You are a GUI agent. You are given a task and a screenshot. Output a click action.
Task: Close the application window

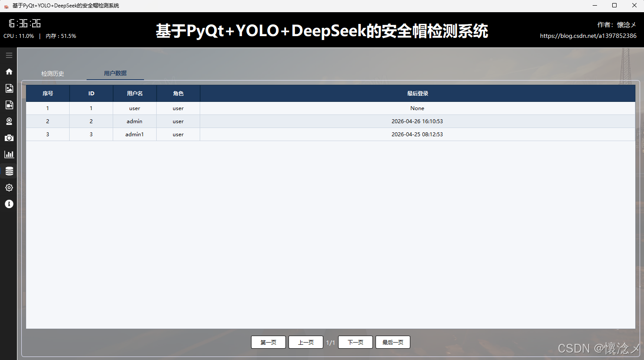point(634,6)
